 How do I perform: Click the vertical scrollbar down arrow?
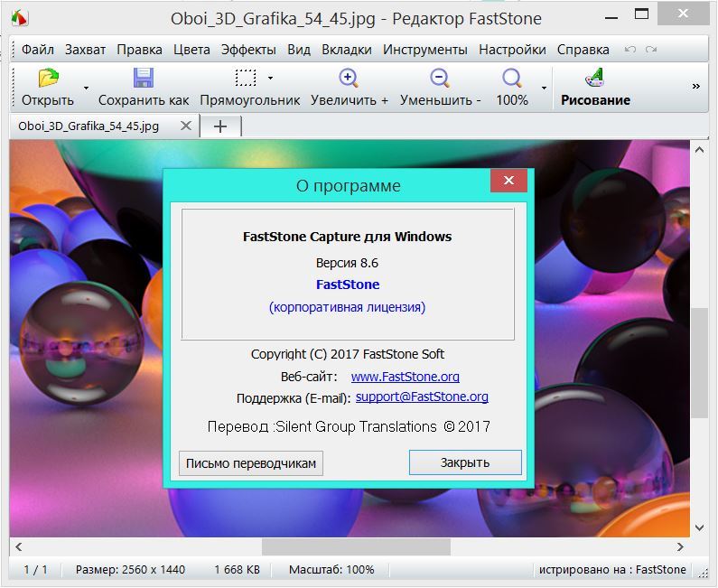[699, 527]
